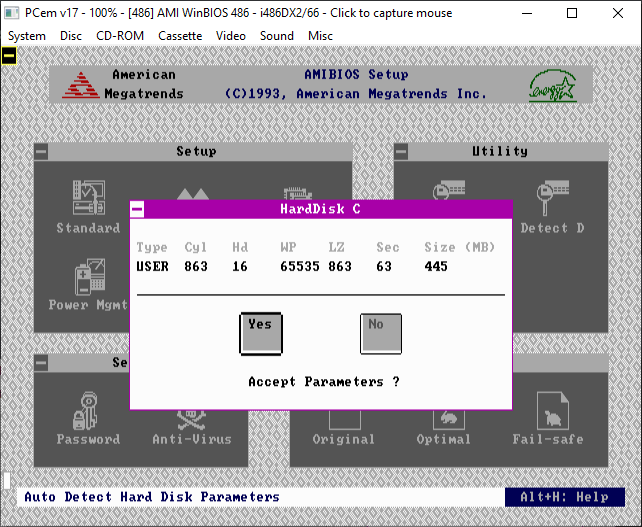Minimize the PCem window
642x527 pixels.
click(x=527, y=13)
